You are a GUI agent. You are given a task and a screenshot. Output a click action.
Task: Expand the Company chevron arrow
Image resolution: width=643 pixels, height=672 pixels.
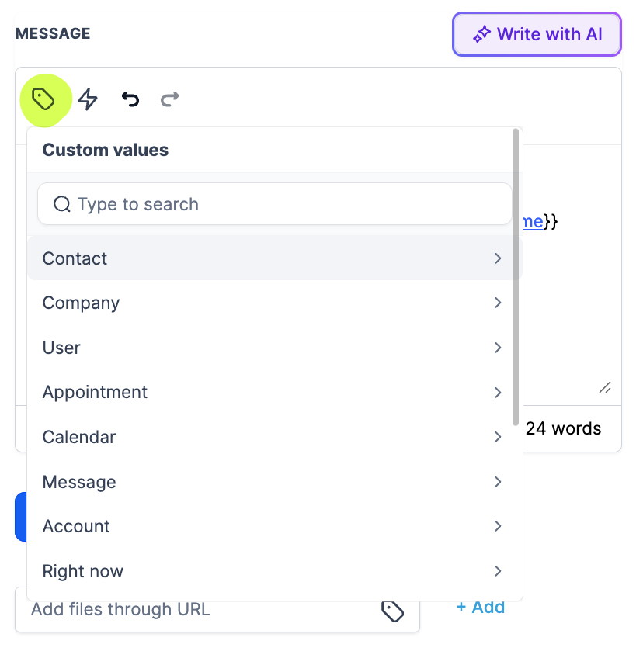click(x=498, y=303)
